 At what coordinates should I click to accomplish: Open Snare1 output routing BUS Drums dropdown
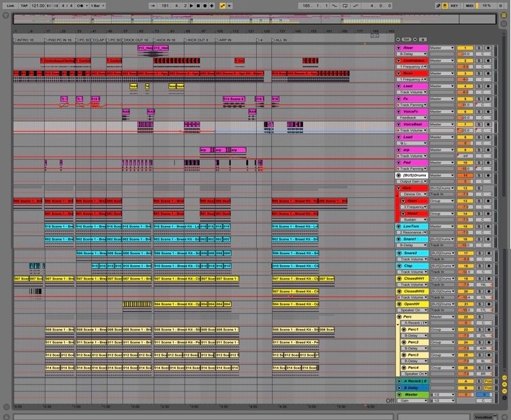(442, 239)
